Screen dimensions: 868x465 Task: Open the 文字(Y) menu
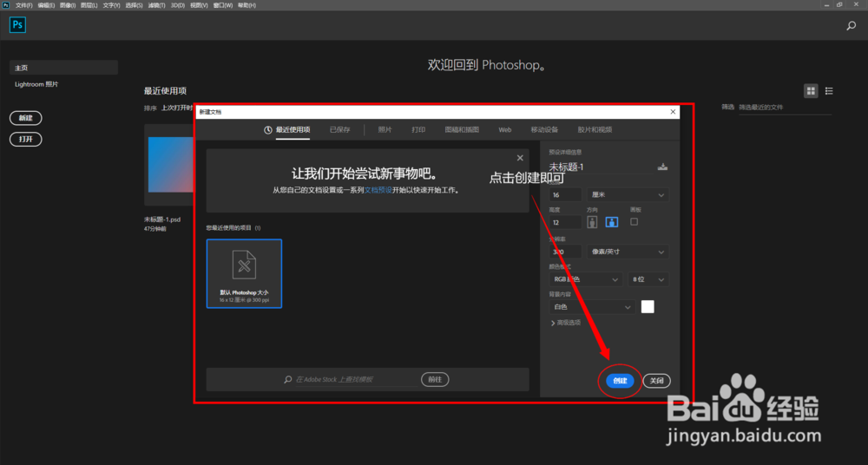111,5
